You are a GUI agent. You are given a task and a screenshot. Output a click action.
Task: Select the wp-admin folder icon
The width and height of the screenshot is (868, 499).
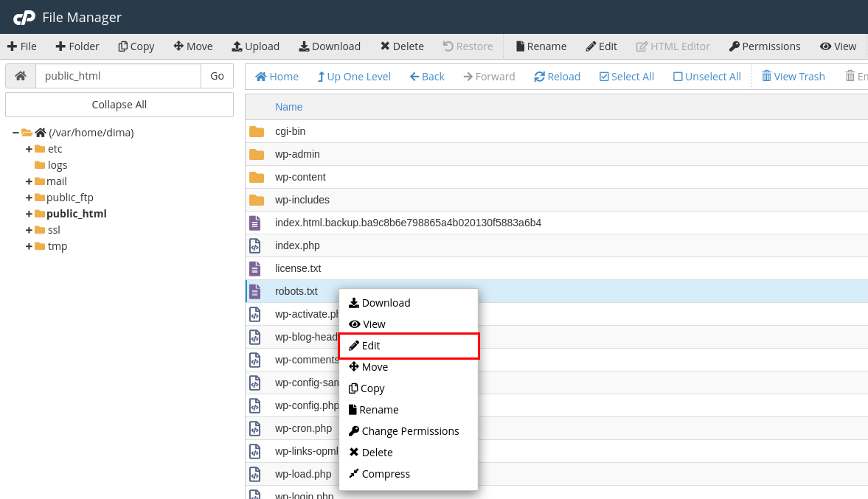point(257,154)
